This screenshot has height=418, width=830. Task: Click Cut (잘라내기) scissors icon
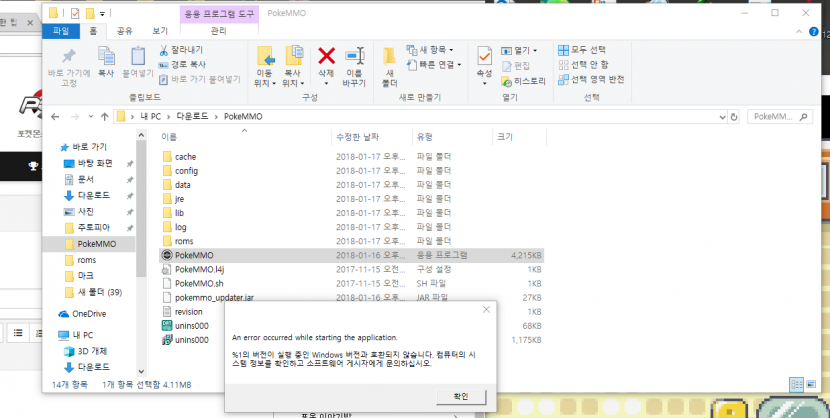coord(163,50)
